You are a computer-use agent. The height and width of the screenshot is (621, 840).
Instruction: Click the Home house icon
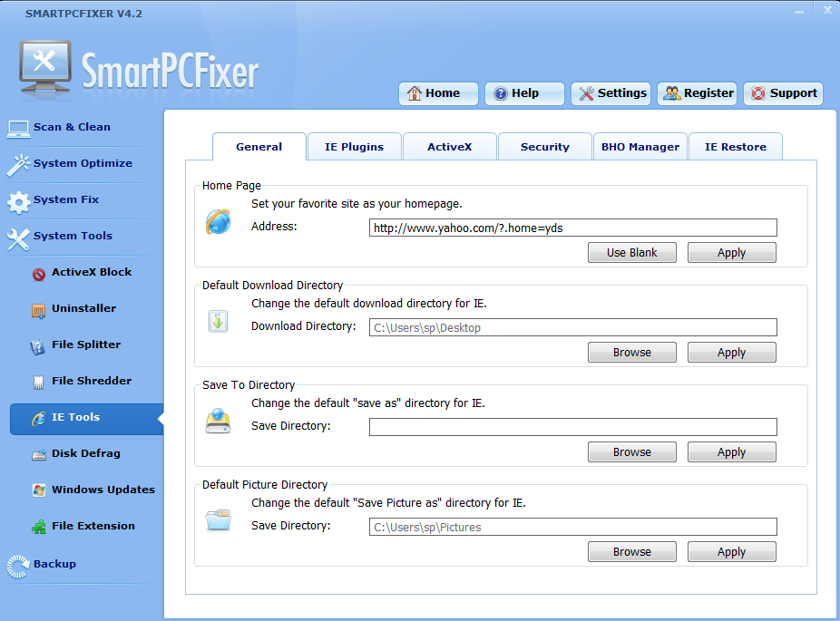pyautogui.click(x=414, y=93)
